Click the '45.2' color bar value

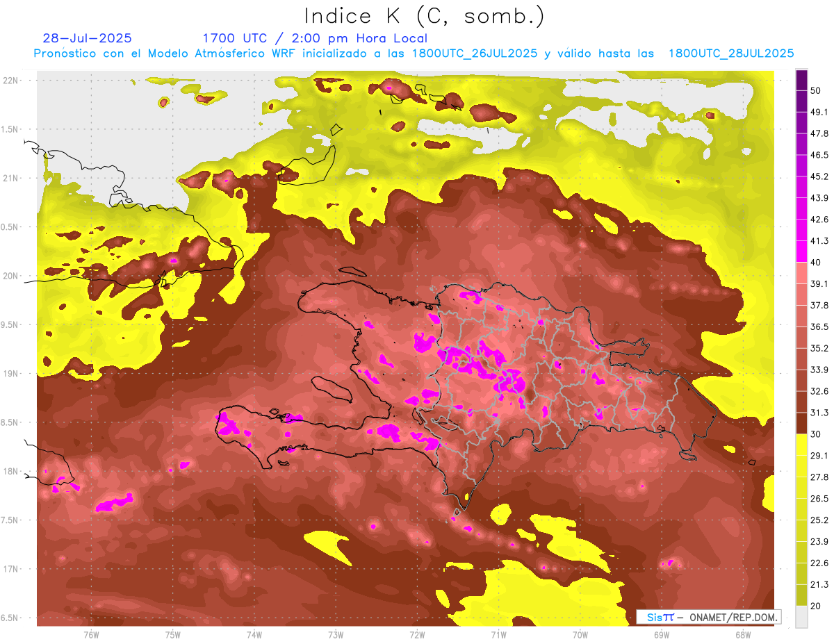point(819,176)
